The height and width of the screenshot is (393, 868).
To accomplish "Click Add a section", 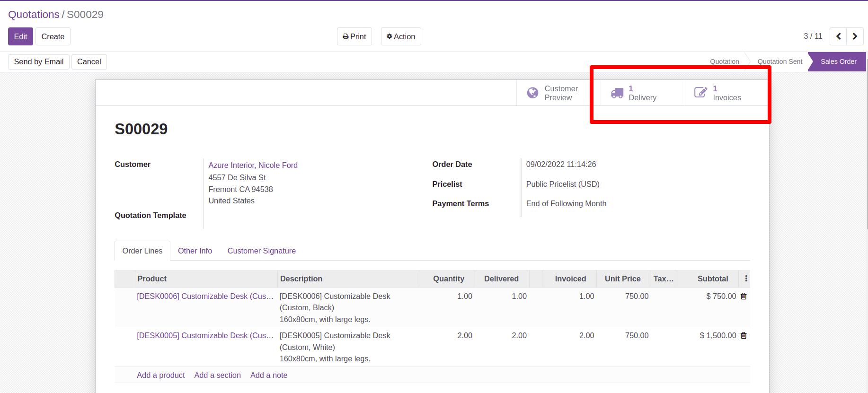I will pos(218,375).
